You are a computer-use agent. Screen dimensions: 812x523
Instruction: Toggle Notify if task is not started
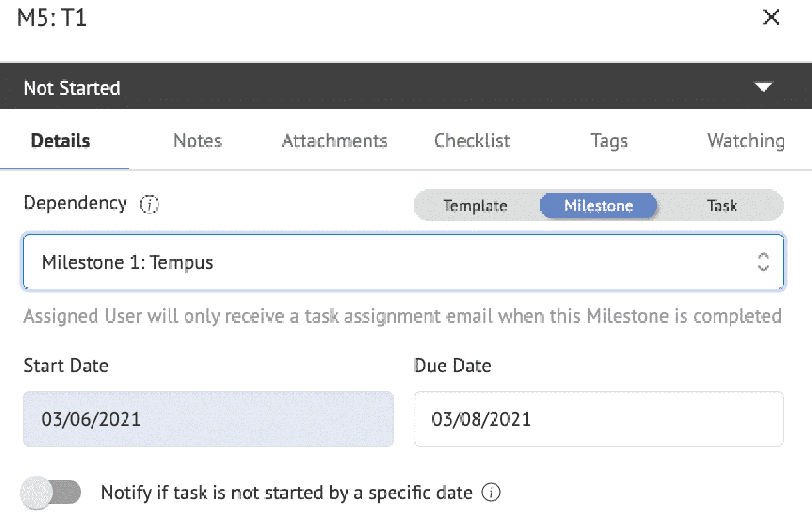(51, 493)
